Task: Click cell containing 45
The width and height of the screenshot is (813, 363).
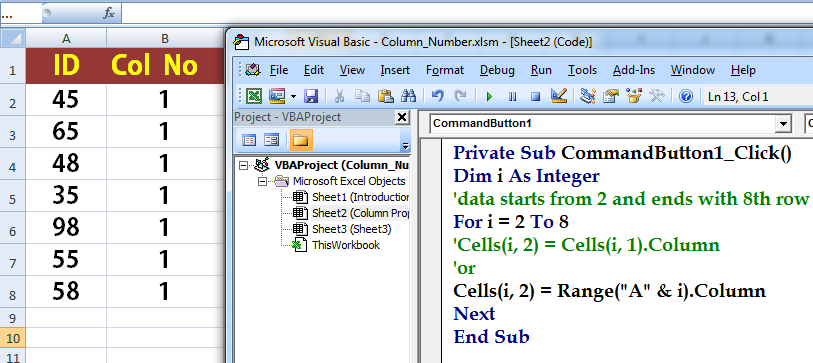Action: click(x=66, y=99)
